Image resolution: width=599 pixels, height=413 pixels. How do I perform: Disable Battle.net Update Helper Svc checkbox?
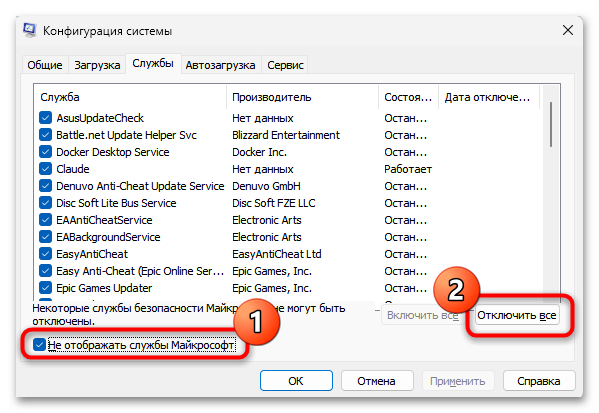[x=45, y=134]
